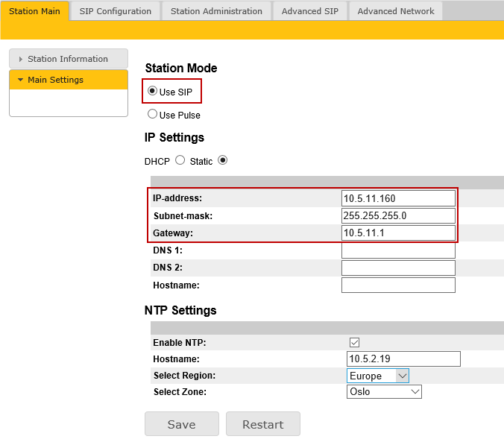
Task: Select the Station Main tab
Action: click(34, 11)
